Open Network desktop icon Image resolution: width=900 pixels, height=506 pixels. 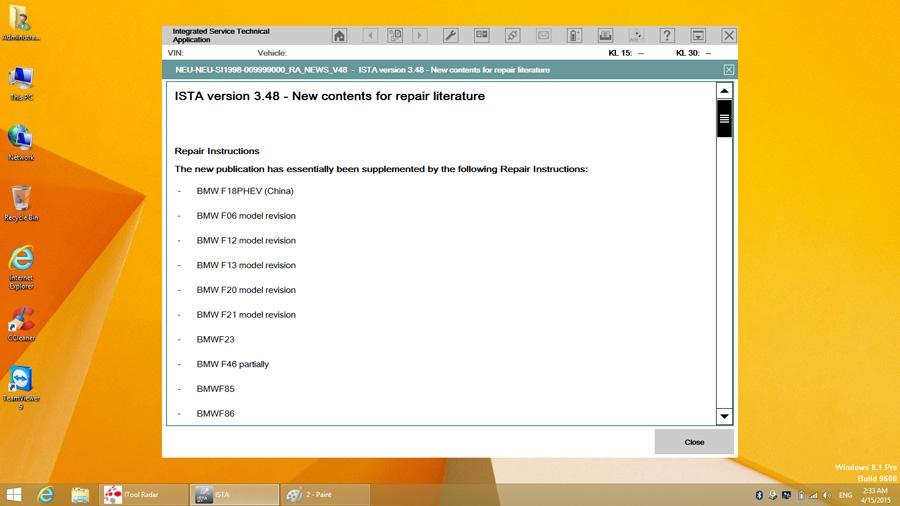[21, 143]
